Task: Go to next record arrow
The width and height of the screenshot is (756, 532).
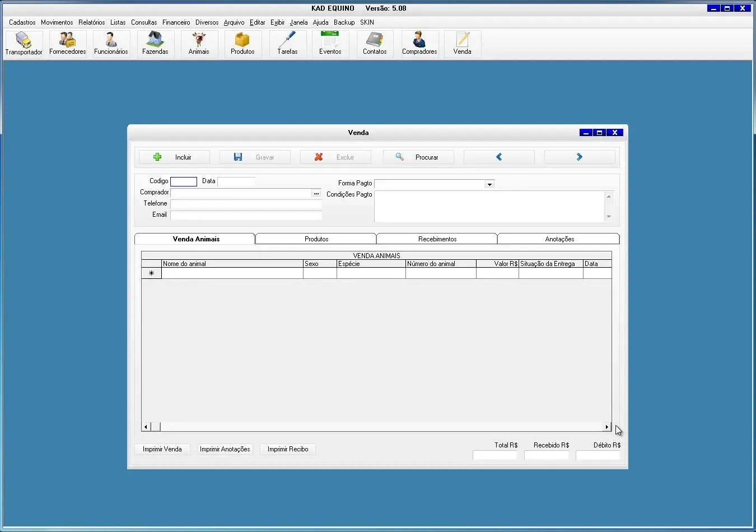Action: coord(579,157)
